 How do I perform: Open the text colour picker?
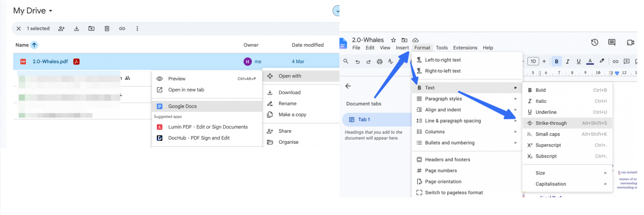pos(590,61)
